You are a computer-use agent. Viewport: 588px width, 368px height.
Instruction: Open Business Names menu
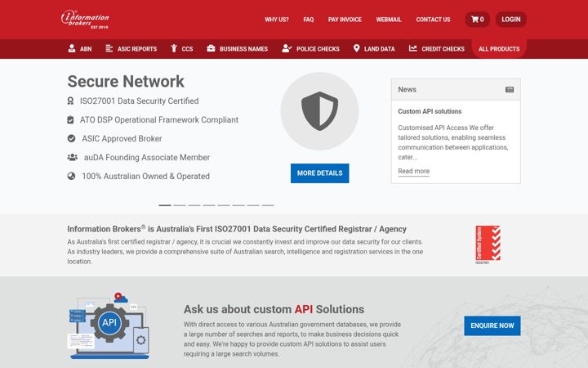[x=238, y=49]
